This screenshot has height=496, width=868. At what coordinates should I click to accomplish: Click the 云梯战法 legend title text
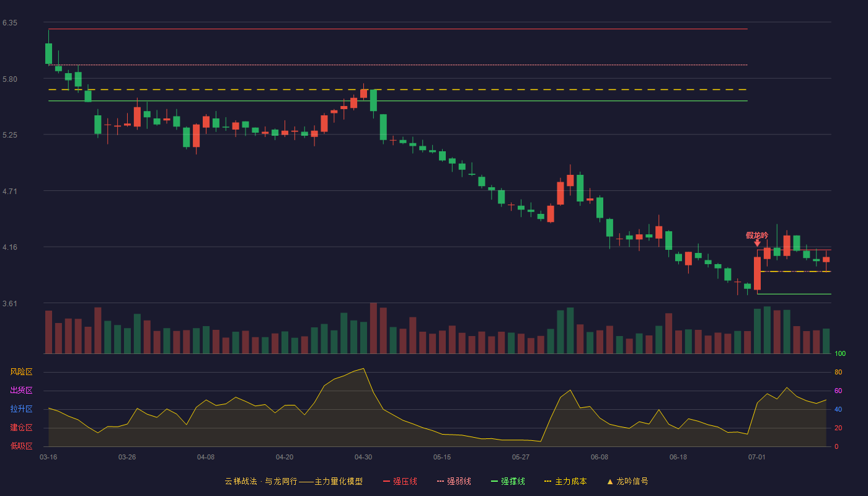point(241,481)
